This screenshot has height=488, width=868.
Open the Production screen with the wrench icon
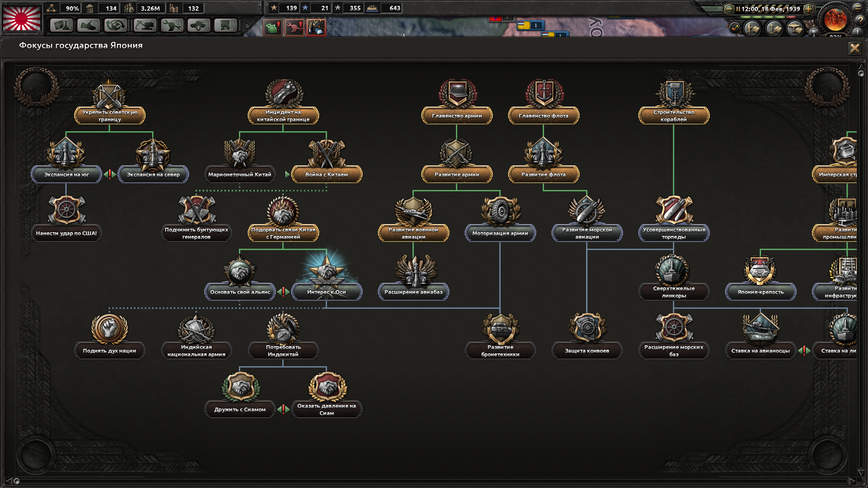pyautogui.click(x=172, y=26)
